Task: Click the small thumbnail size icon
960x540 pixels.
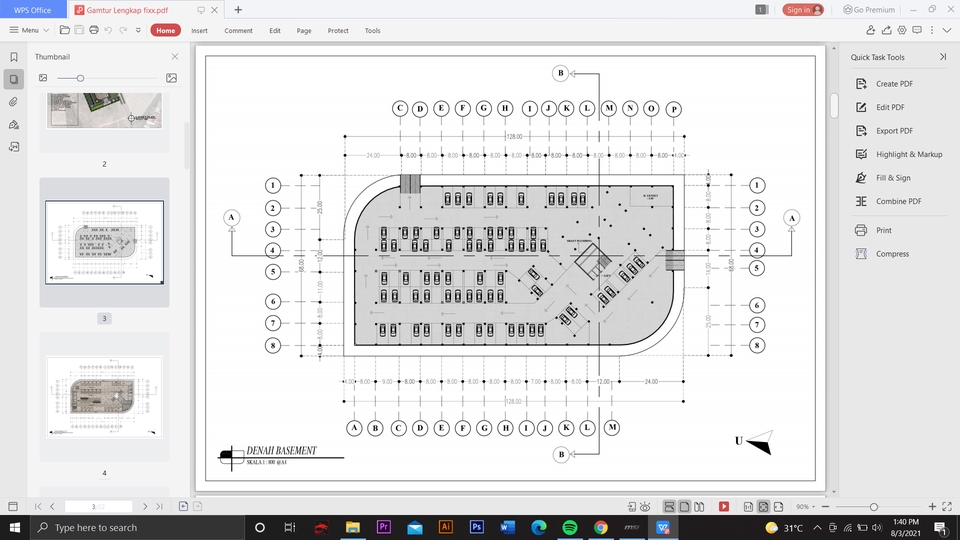Action: point(43,78)
